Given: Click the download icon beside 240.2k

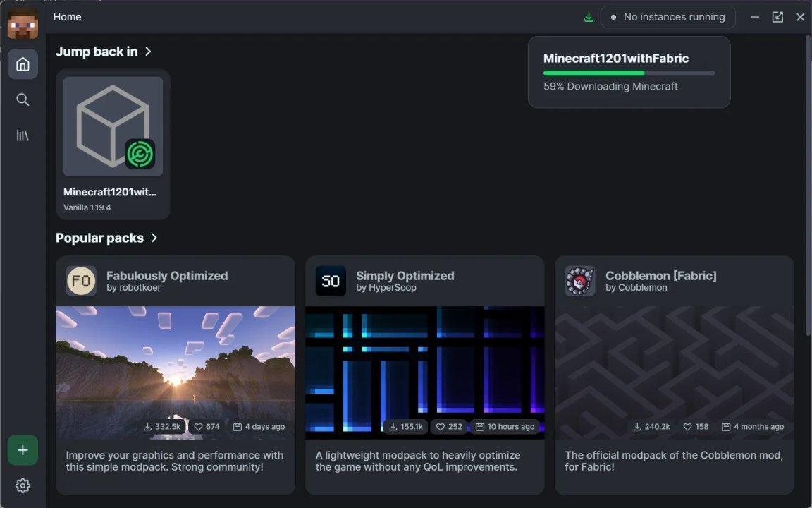Looking at the screenshot, I should click(637, 427).
